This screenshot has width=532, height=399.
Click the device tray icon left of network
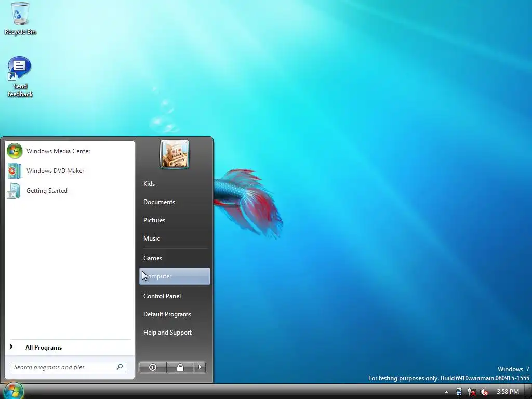tap(459, 392)
